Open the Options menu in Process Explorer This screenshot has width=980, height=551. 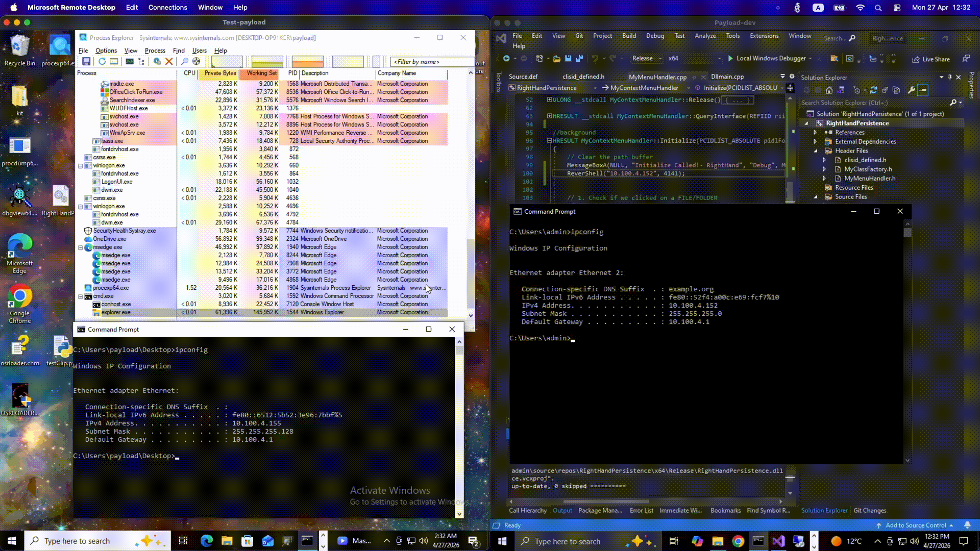pos(106,51)
